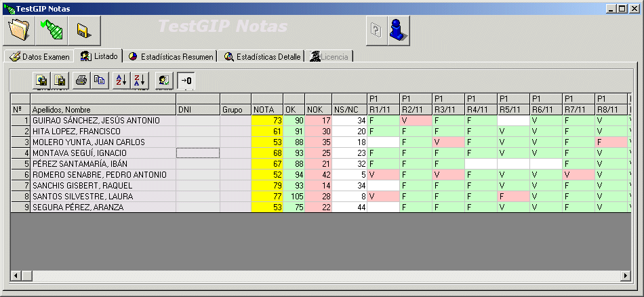The image size is (644, 297).
Task: Click the R5/11 column header
Action: pos(513,110)
